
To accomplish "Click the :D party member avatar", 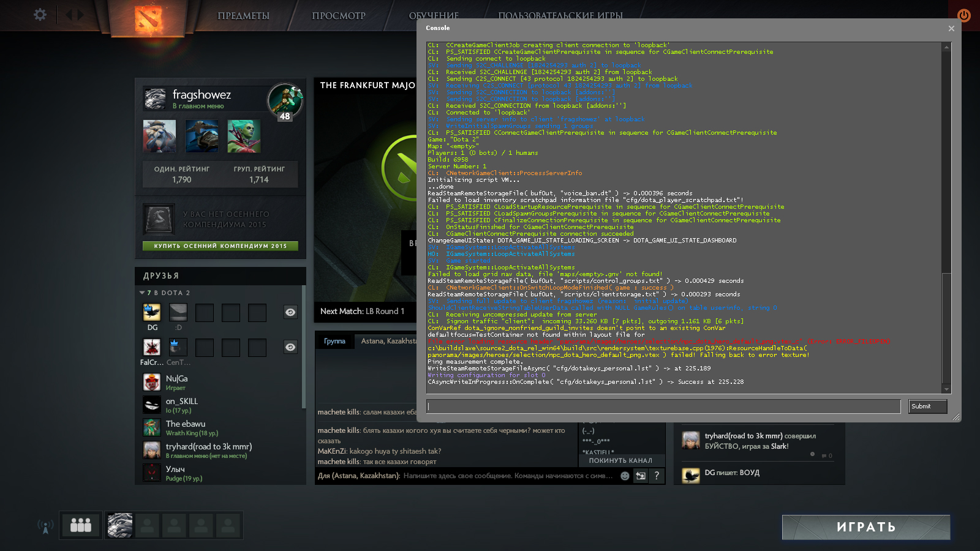I will (178, 313).
